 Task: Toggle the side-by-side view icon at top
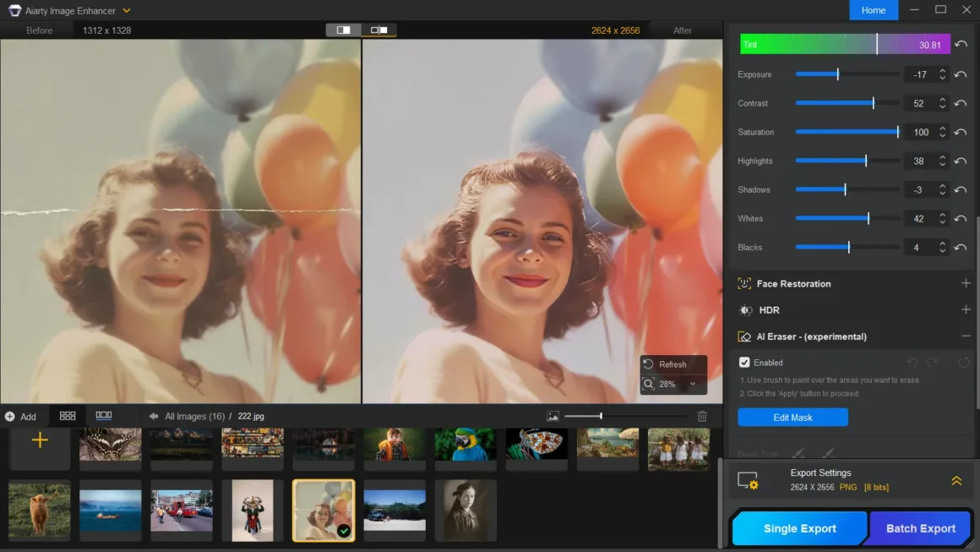pyautogui.click(x=378, y=29)
